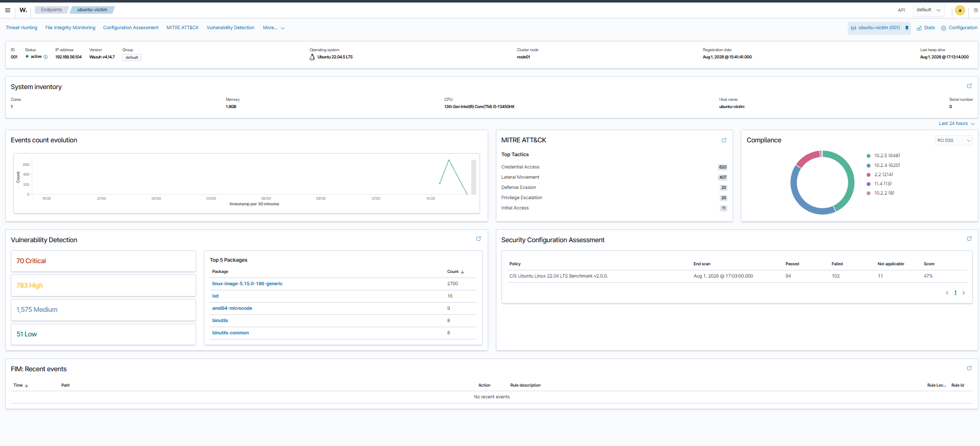Toggle the 10.2.5 (648) legend color
The width and height of the screenshot is (980, 446).
click(868, 156)
